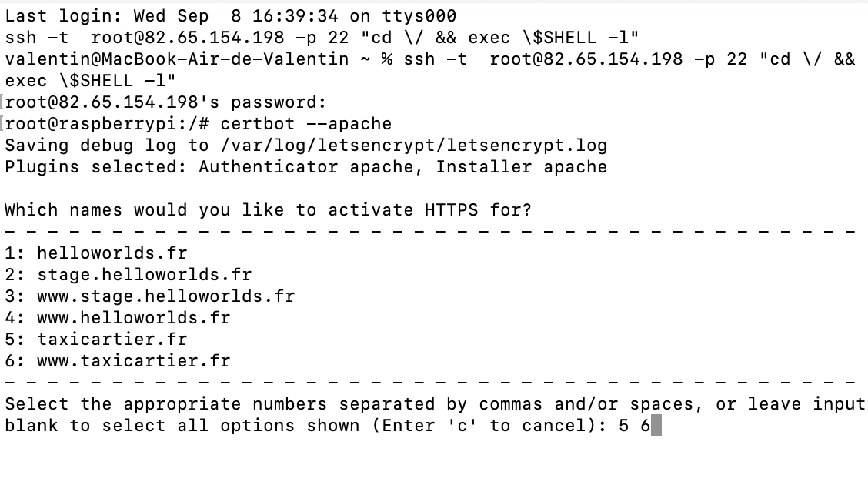868x502 pixels.
Task: Click the lower dashed separator line
Action: pos(430,383)
